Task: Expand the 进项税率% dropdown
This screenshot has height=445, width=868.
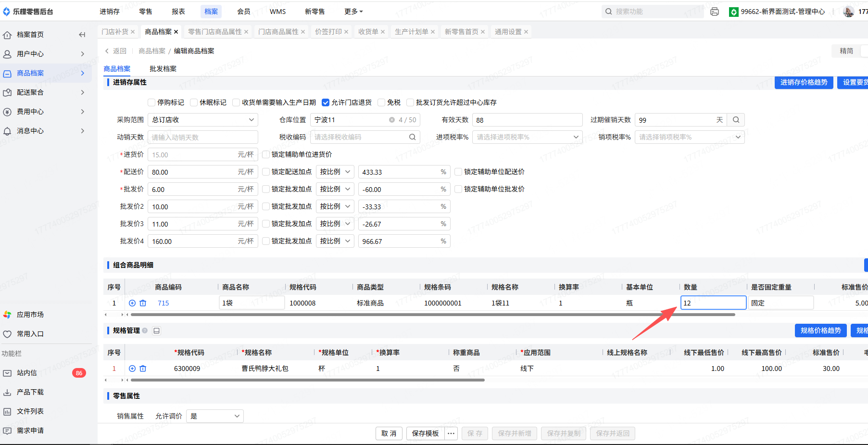Action: click(527, 137)
